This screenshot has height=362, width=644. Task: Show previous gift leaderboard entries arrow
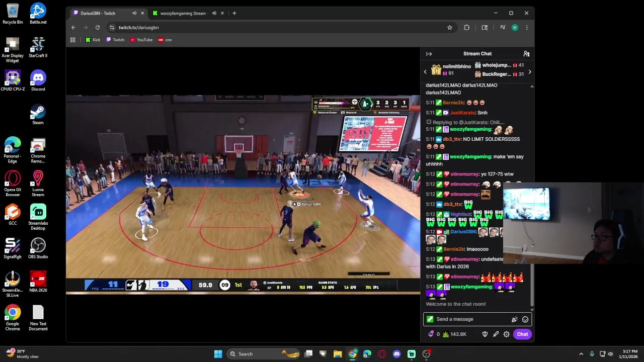(x=425, y=72)
